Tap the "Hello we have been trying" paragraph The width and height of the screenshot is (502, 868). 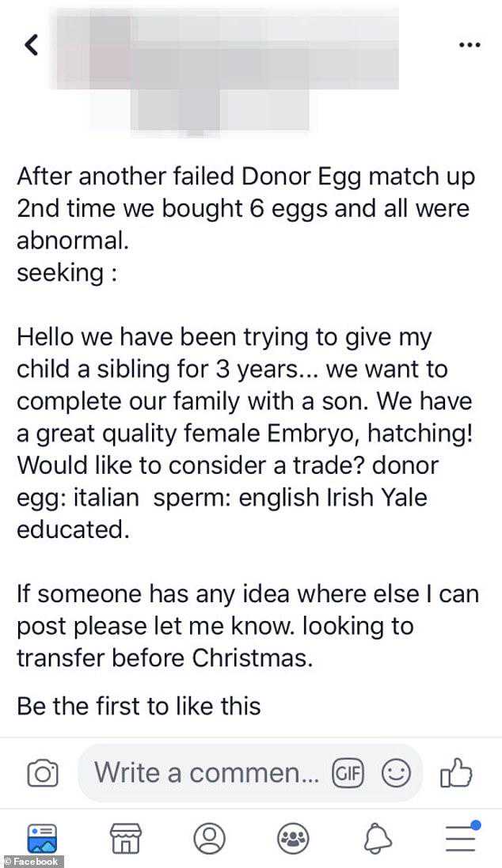coord(245,433)
